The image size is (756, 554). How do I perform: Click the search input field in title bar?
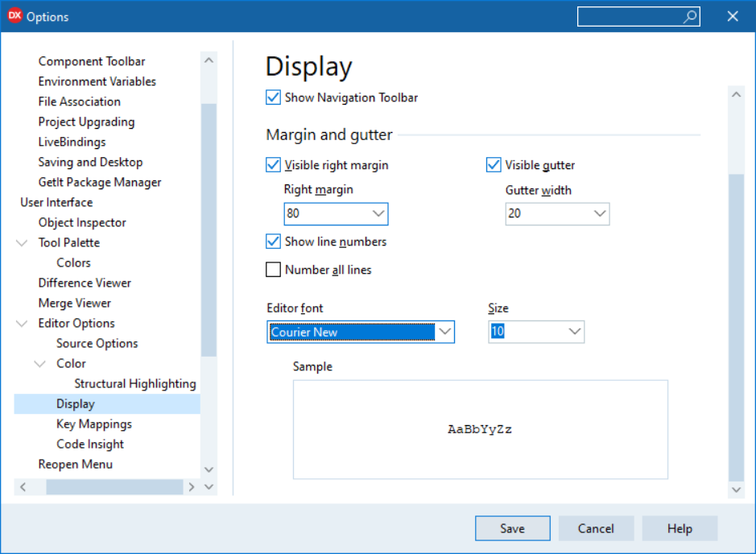tap(638, 16)
